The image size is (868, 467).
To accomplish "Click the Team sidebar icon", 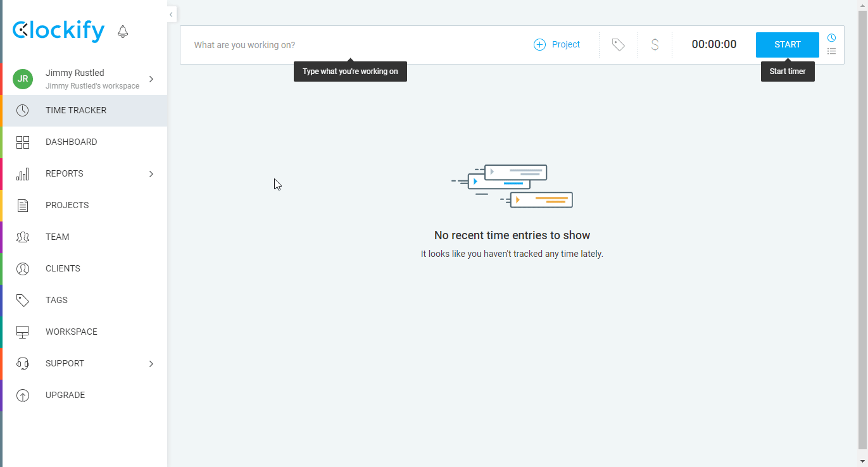I will pyautogui.click(x=23, y=237).
